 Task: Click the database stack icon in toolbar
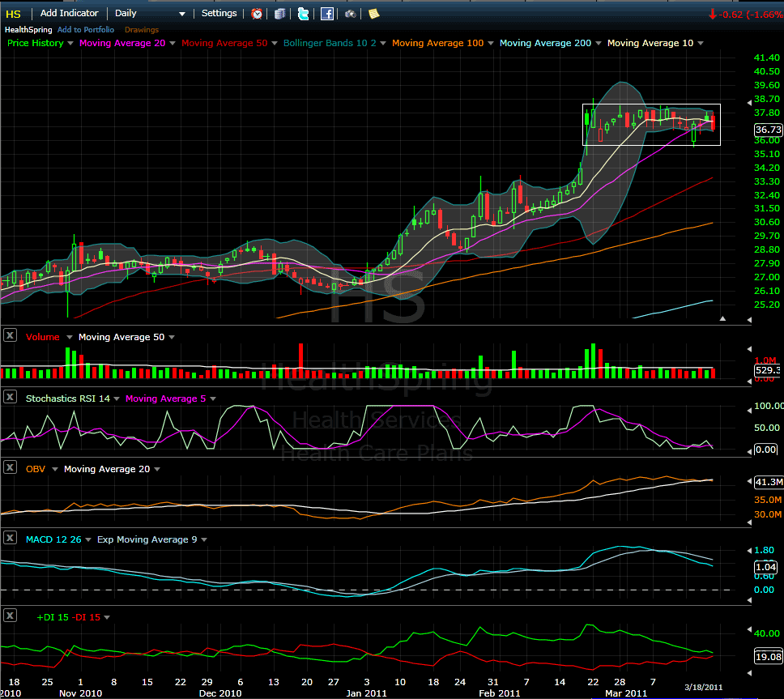click(x=280, y=14)
